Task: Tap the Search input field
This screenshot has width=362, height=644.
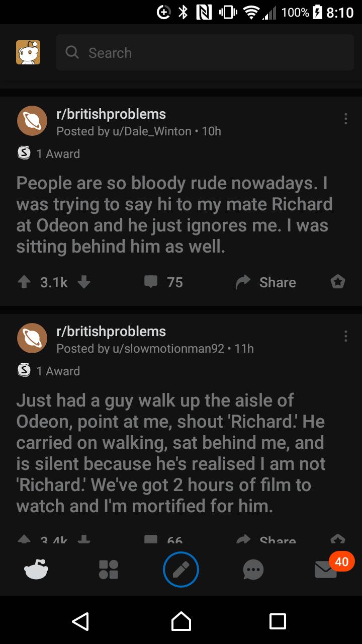Action: click(x=205, y=52)
